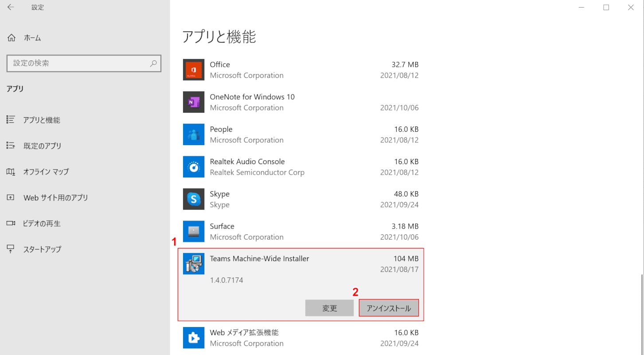Maximize the Settings window
The height and width of the screenshot is (355, 644).
point(606,8)
